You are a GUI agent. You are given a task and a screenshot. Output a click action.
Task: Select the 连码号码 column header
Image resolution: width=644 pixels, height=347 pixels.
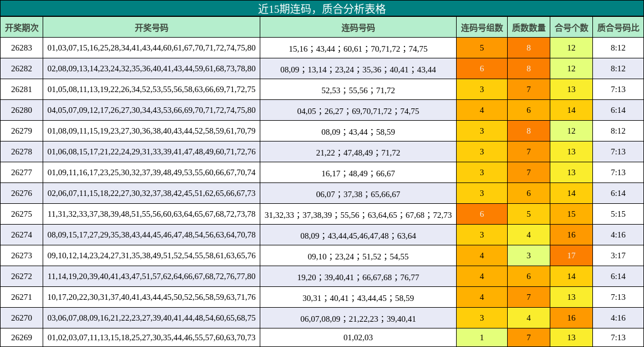(358, 28)
